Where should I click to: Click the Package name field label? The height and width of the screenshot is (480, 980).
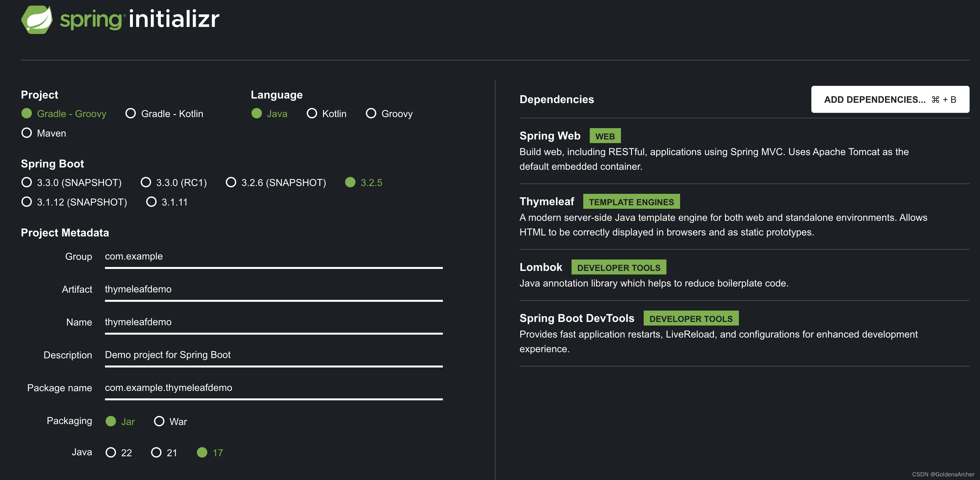[59, 388]
